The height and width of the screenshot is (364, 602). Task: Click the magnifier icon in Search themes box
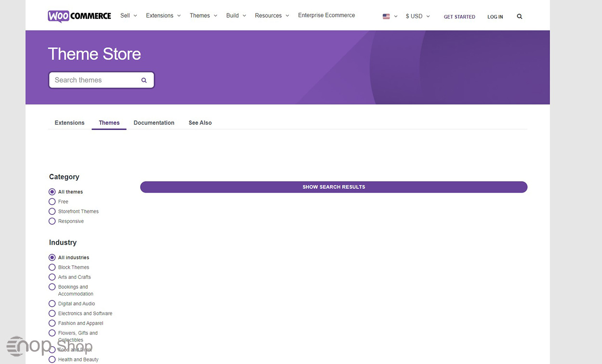pyautogui.click(x=144, y=80)
